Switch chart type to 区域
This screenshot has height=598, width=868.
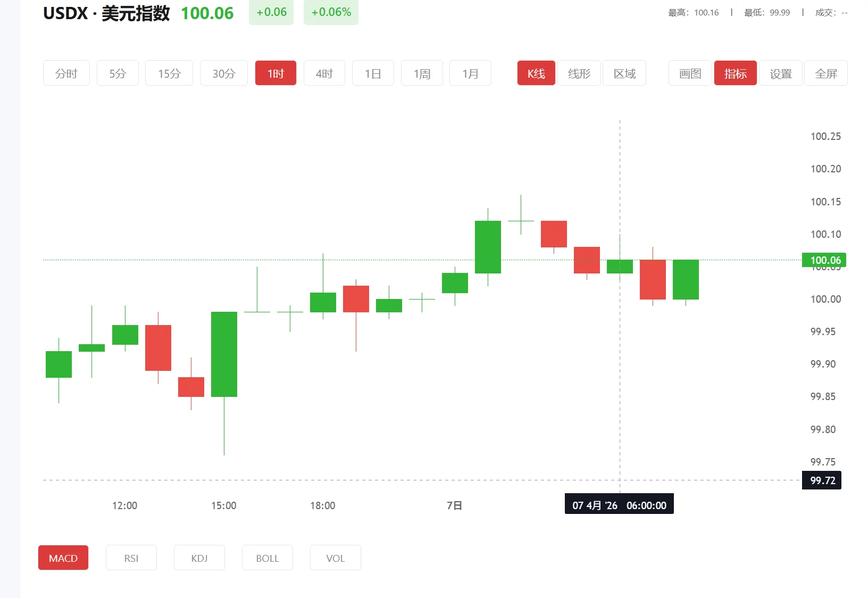click(x=624, y=73)
